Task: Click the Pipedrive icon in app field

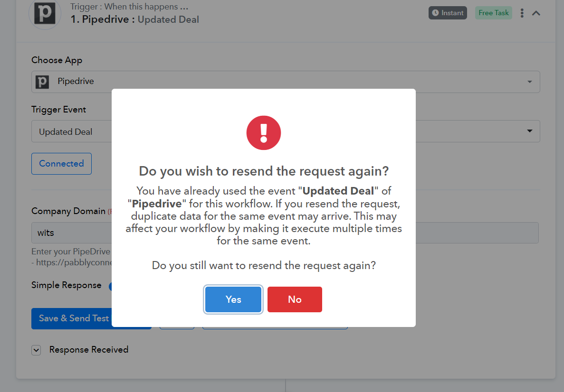Action: click(x=42, y=82)
